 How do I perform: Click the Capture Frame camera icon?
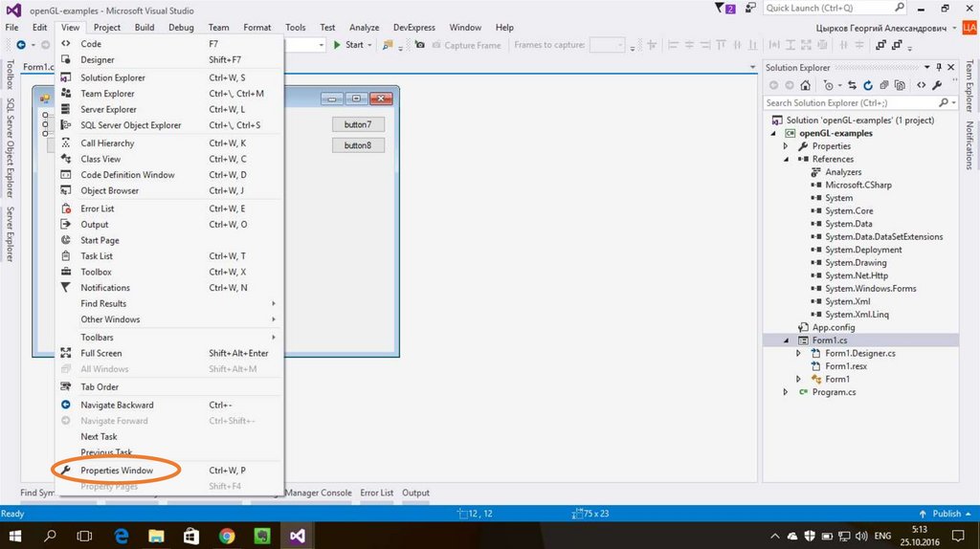[x=419, y=45]
